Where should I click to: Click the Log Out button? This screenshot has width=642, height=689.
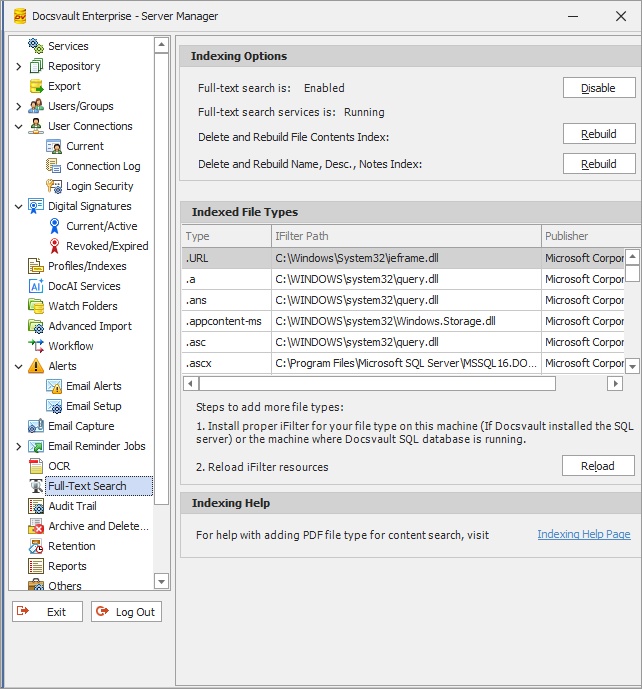[x=127, y=612]
